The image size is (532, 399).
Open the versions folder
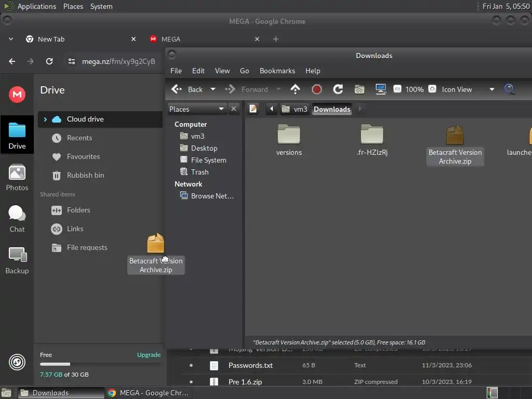tap(289, 140)
